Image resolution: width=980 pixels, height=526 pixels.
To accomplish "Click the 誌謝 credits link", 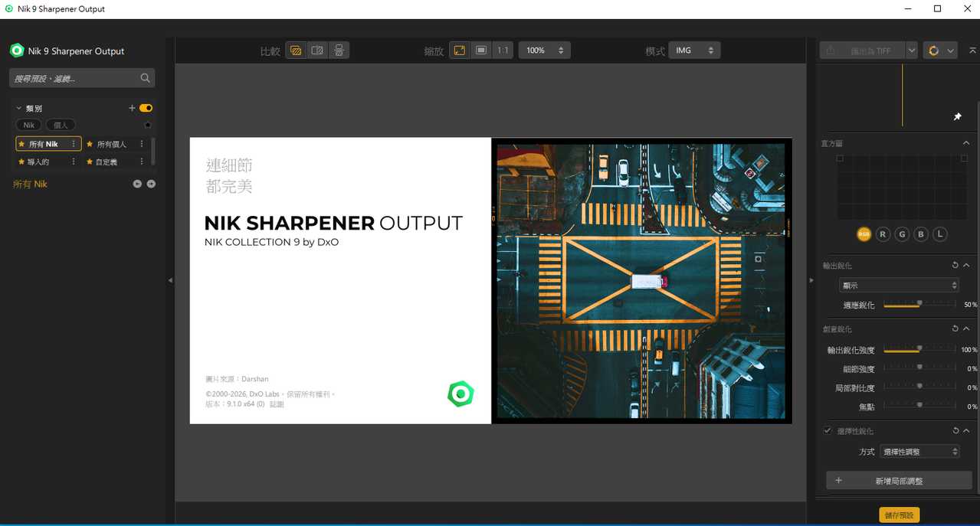I will [277, 403].
